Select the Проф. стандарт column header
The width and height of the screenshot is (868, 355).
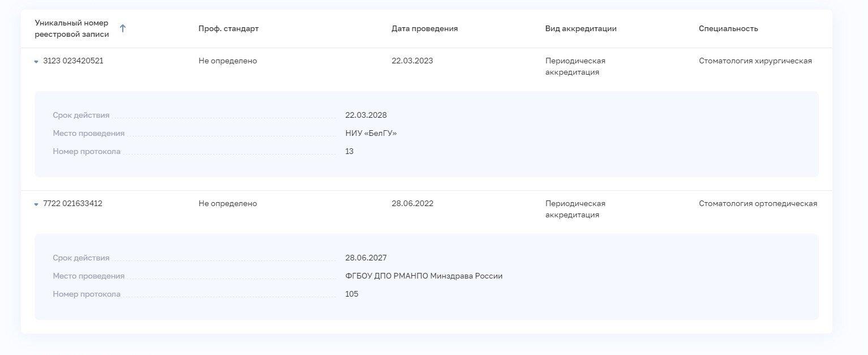click(229, 28)
